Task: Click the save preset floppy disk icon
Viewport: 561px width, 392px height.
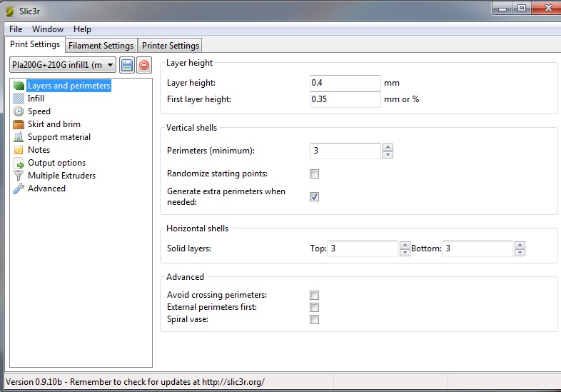Action: [x=127, y=65]
